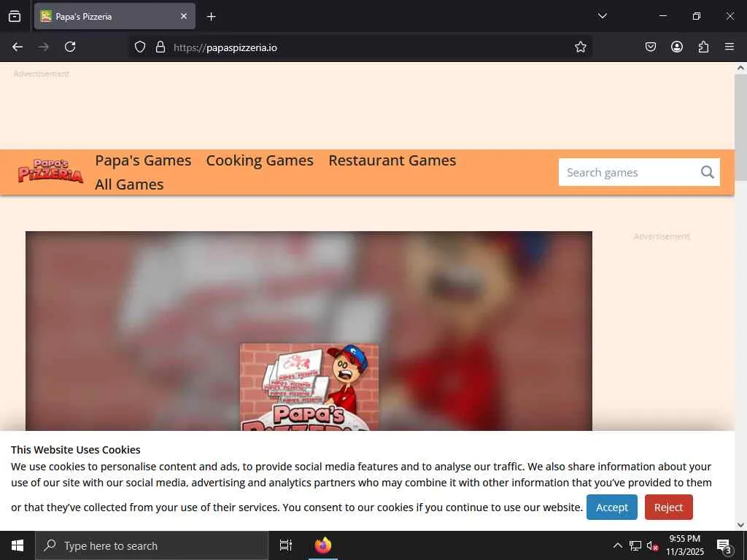Open the notification center icon

pos(724,545)
